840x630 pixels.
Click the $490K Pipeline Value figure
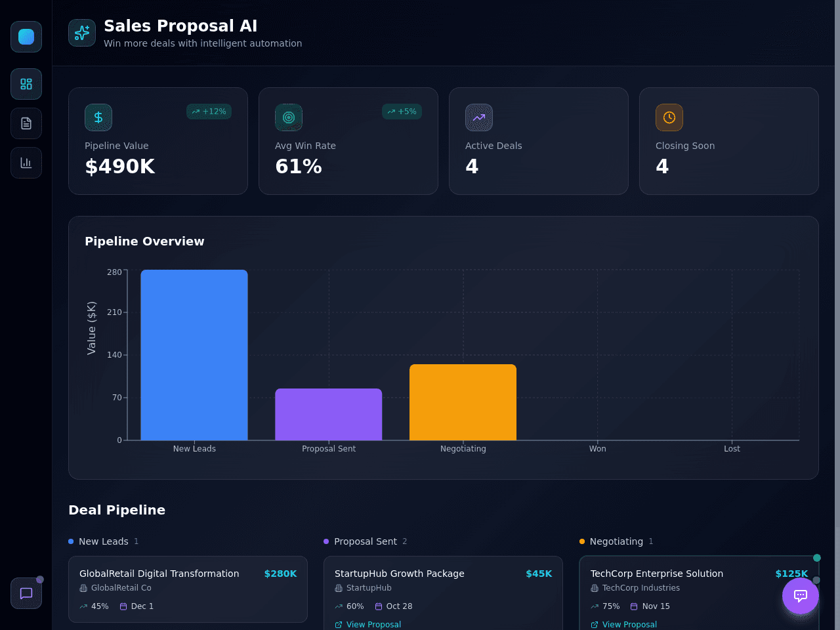point(120,167)
